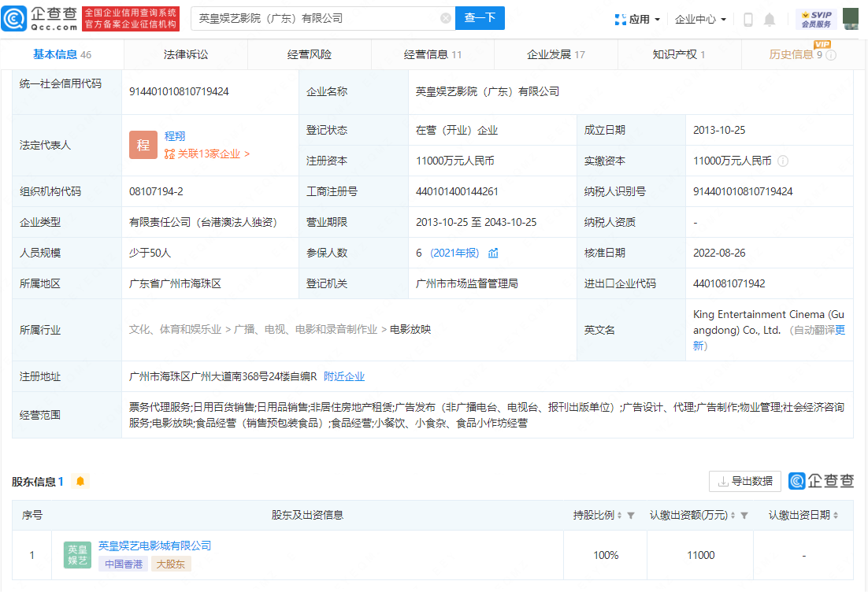Viewport: 868px width, 592px height.
Task: Sort by 认缴出资额 column arrows
Action: point(733,516)
